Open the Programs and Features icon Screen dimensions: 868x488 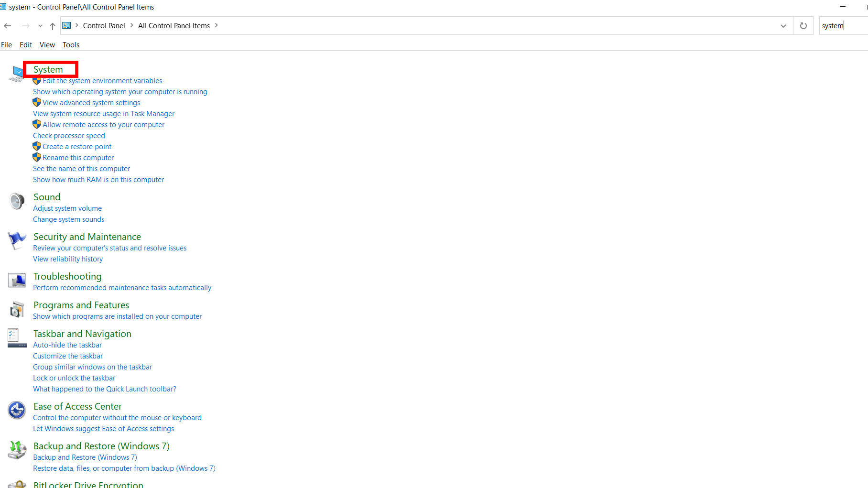pyautogui.click(x=17, y=310)
